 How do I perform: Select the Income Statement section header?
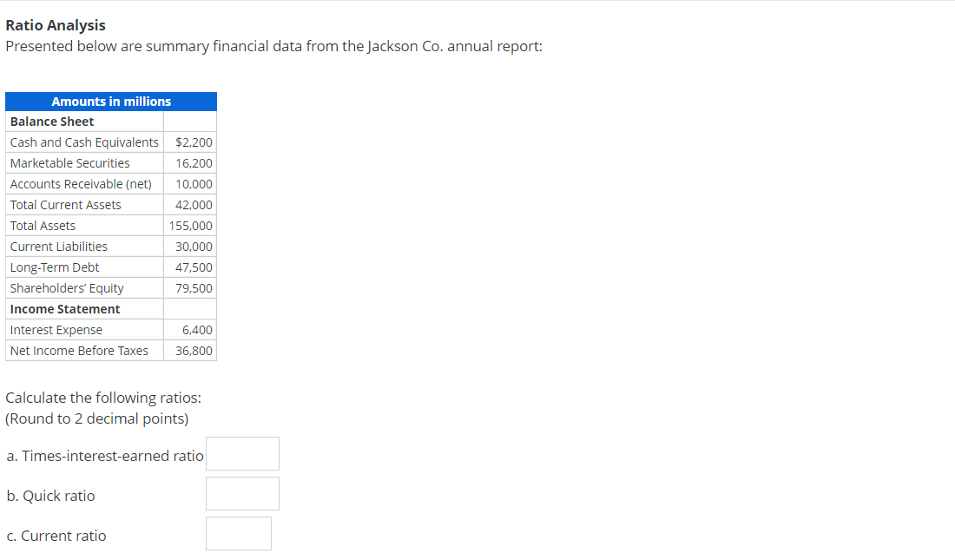pyautogui.click(x=65, y=308)
